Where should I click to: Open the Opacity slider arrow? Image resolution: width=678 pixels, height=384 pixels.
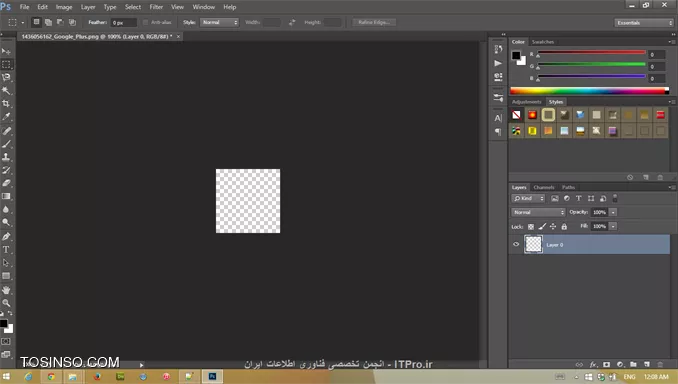pos(613,212)
